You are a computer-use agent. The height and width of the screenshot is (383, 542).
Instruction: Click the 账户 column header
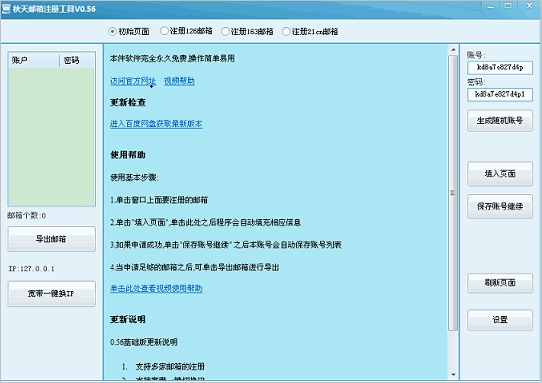[x=34, y=60]
